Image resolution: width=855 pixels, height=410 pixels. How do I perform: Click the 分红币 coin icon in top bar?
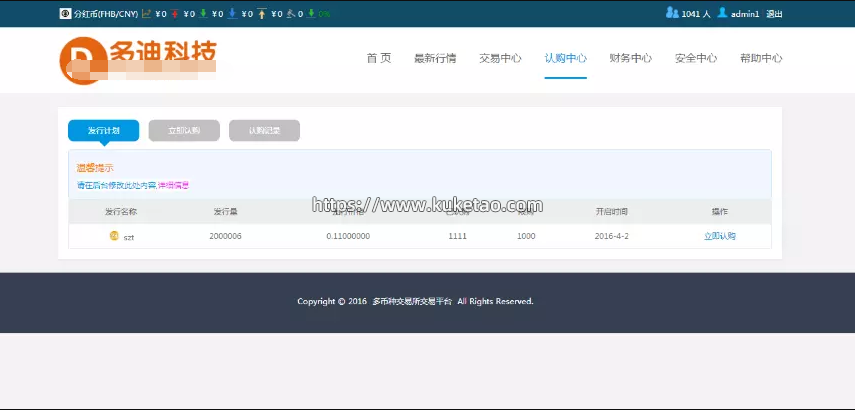coord(65,14)
